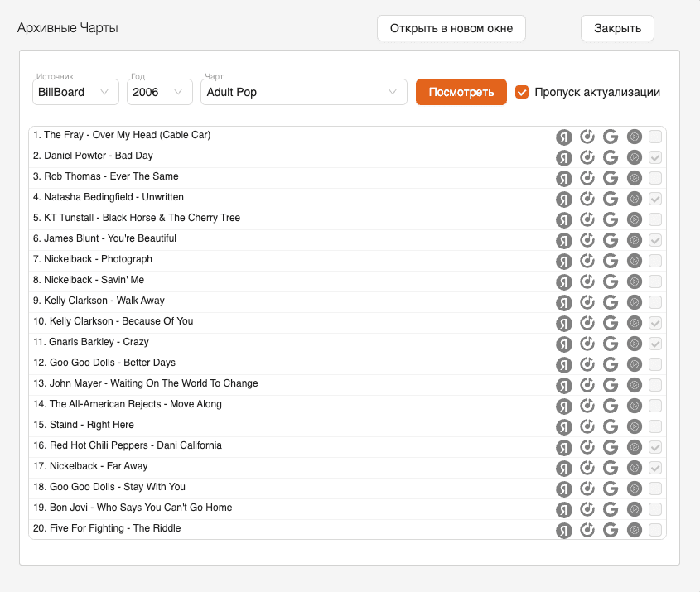The image size is (700, 592).
Task: Google search Natasha Bedingfield - Unwritten
Action: click(611, 199)
